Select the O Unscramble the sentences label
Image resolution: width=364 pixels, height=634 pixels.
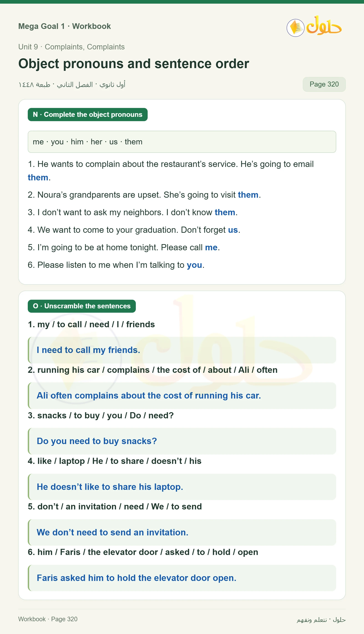(x=82, y=306)
